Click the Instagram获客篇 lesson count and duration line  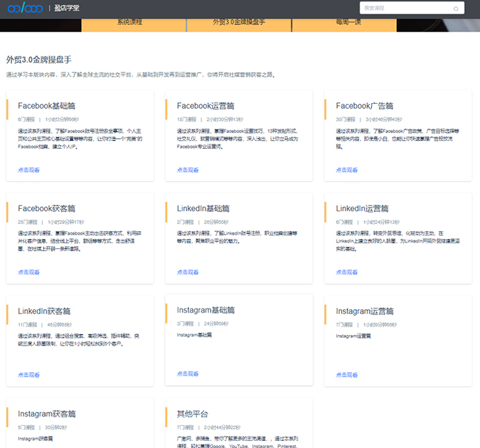click(x=42, y=427)
